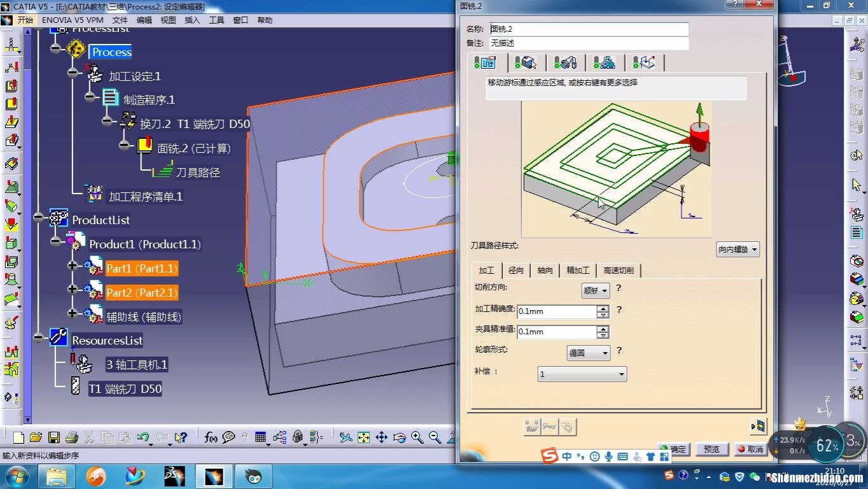Collapse the 加工设定.1 node
This screenshot has height=489, width=868.
(x=73, y=73)
